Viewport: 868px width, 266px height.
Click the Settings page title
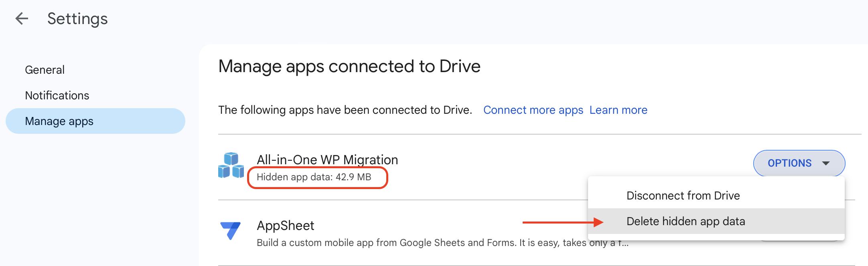[x=77, y=18]
